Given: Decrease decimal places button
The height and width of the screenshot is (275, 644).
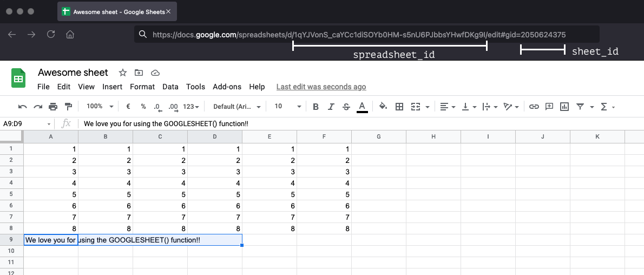Looking at the screenshot, I should tap(157, 107).
